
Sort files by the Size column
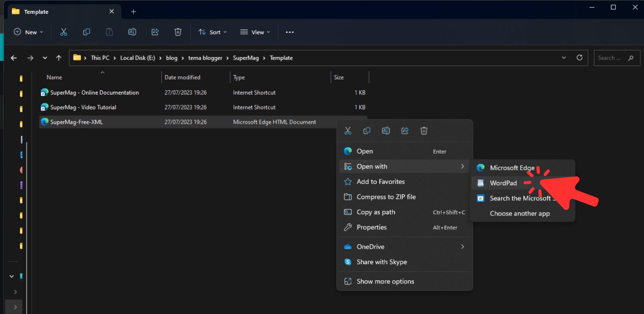(x=339, y=77)
